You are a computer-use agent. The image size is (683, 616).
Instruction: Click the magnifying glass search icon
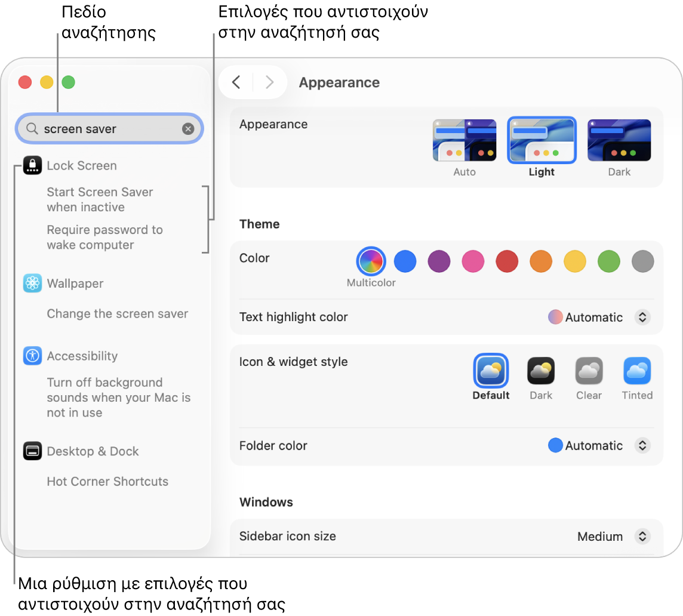[x=32, y=128]
